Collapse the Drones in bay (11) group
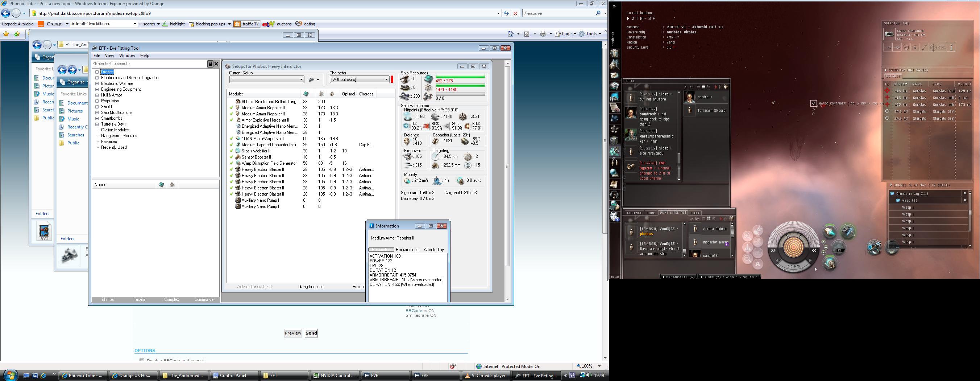The width and height of the screenshot is (980, 381). pyautogui.click(x=965, y=193)
